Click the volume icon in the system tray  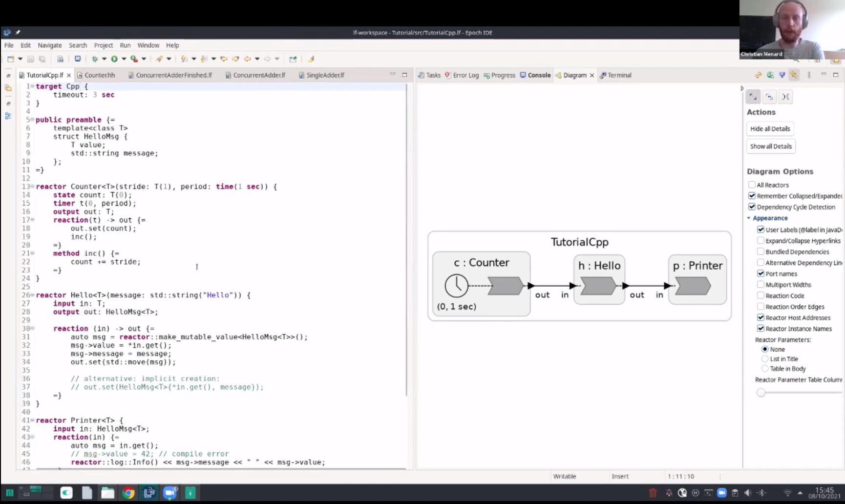[748, 493]
